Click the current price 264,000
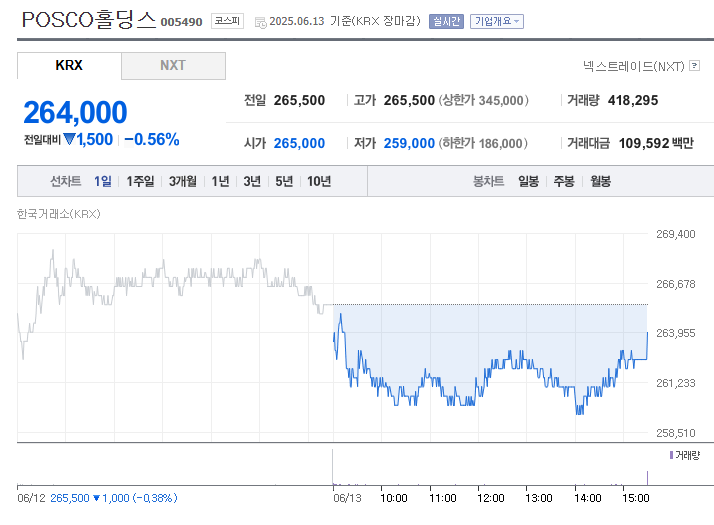 75,112
